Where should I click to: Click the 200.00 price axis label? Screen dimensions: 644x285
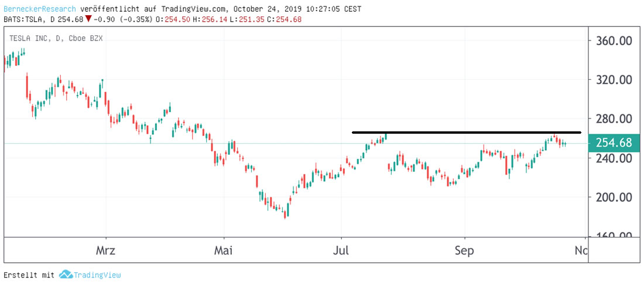(614, 198)
